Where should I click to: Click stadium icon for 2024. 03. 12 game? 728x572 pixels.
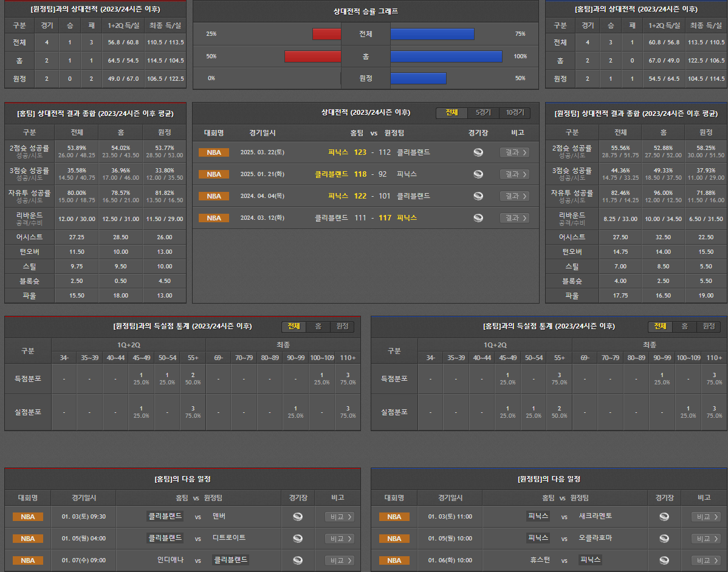click(x=478, y=218)
